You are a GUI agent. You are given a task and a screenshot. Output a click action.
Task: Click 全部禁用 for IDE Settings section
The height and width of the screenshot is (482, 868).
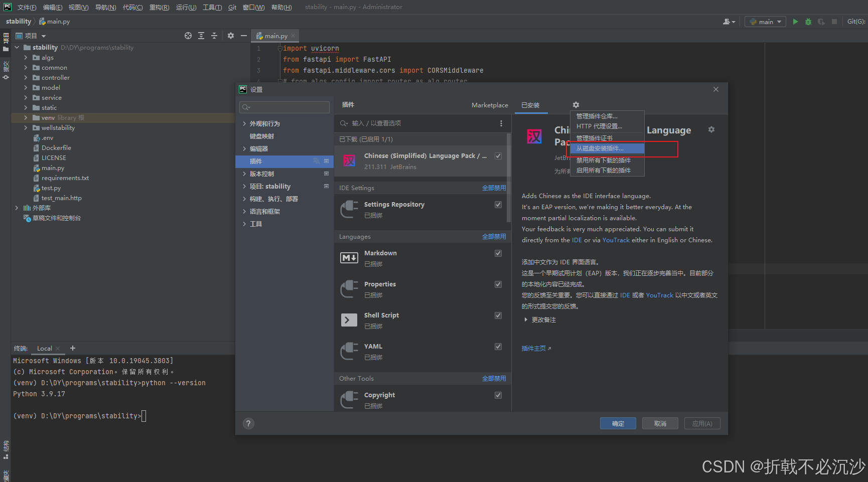[x=494, y=188]
